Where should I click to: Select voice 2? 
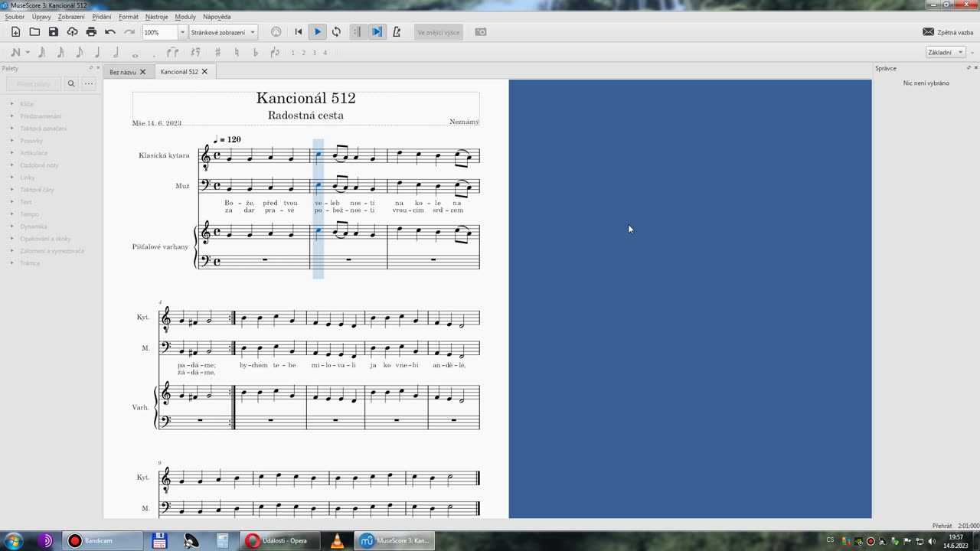coord(303,53)
